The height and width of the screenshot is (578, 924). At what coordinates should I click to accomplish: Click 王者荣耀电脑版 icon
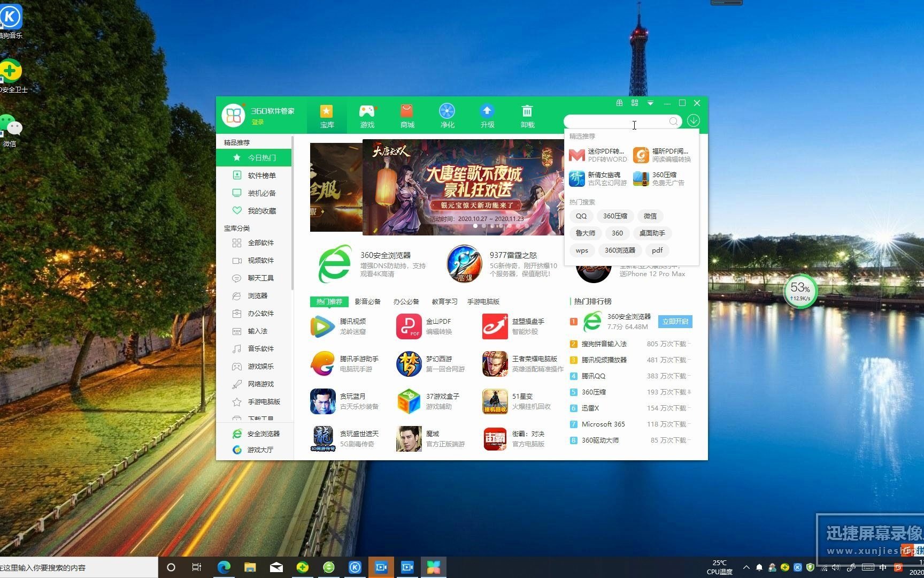tap(495, 364)
